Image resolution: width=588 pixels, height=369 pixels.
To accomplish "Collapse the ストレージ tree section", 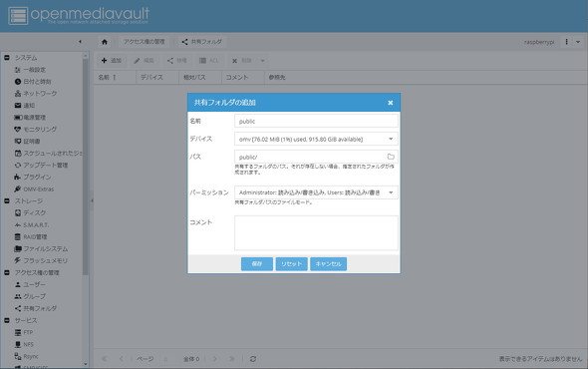I will pos(7,200).
